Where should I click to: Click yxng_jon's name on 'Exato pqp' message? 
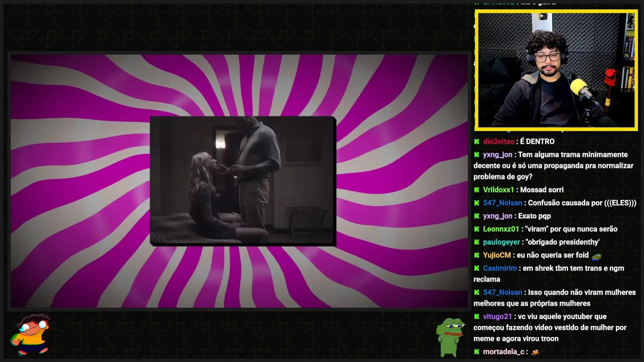click(x=498, y=216)
